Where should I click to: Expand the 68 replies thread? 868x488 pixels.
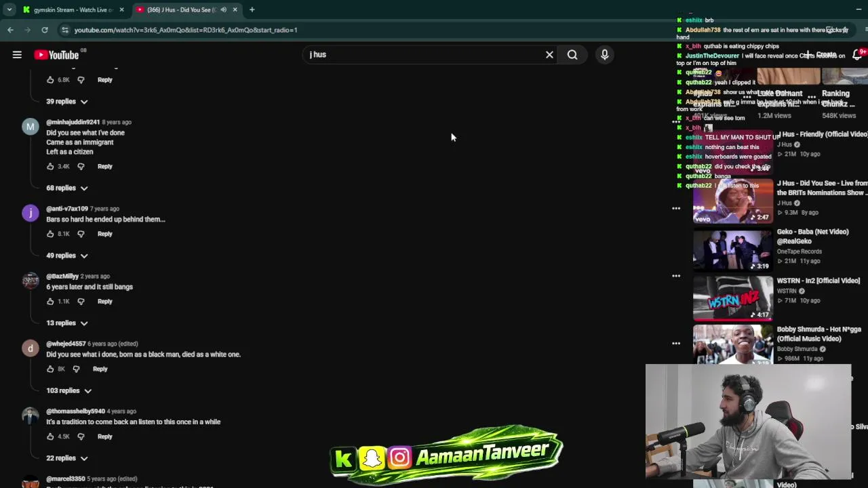66,188
